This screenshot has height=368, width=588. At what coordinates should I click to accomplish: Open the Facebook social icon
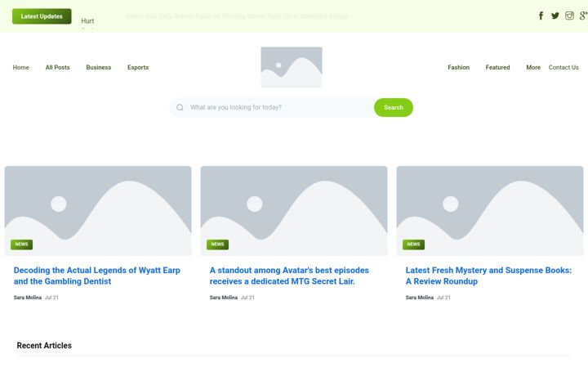click(541, 16)
